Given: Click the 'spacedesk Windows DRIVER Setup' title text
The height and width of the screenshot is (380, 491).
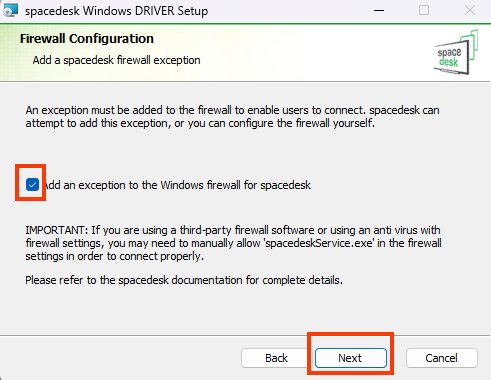Looking at the screenshot, I should (x=117, y=11).
